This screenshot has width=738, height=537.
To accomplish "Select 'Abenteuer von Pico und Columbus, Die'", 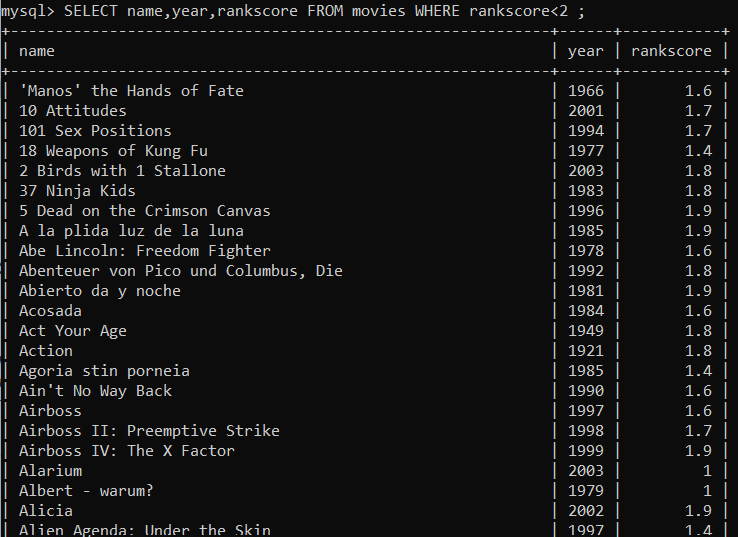I will pos(181,271).
